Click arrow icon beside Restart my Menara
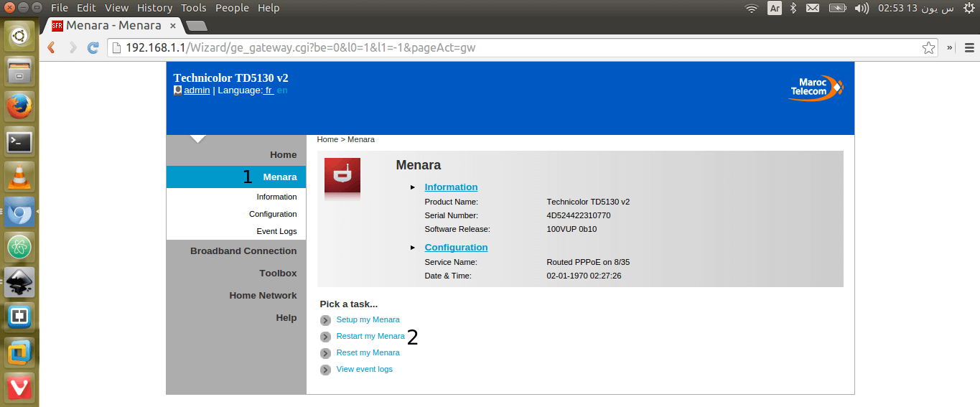Screen dimensions: 980x407 326,337
